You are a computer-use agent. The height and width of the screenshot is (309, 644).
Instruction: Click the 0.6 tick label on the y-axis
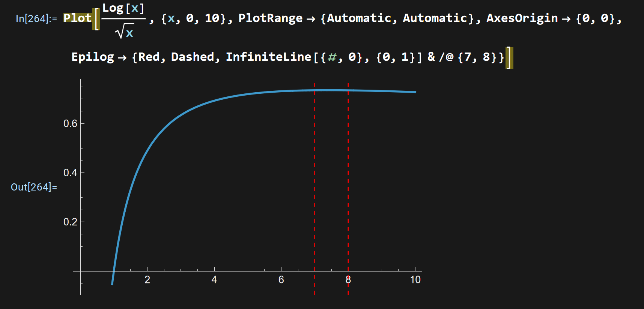pyautogui.click(x=70, y=123)
